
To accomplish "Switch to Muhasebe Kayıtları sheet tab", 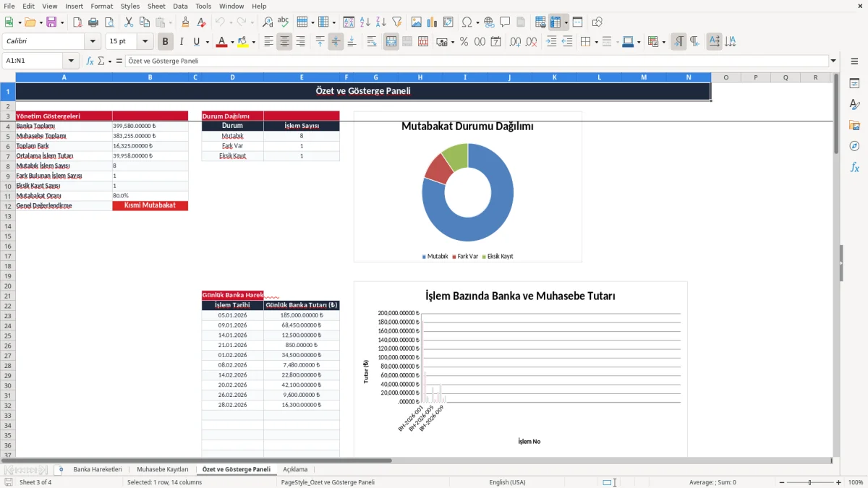I will coord(163,469).
